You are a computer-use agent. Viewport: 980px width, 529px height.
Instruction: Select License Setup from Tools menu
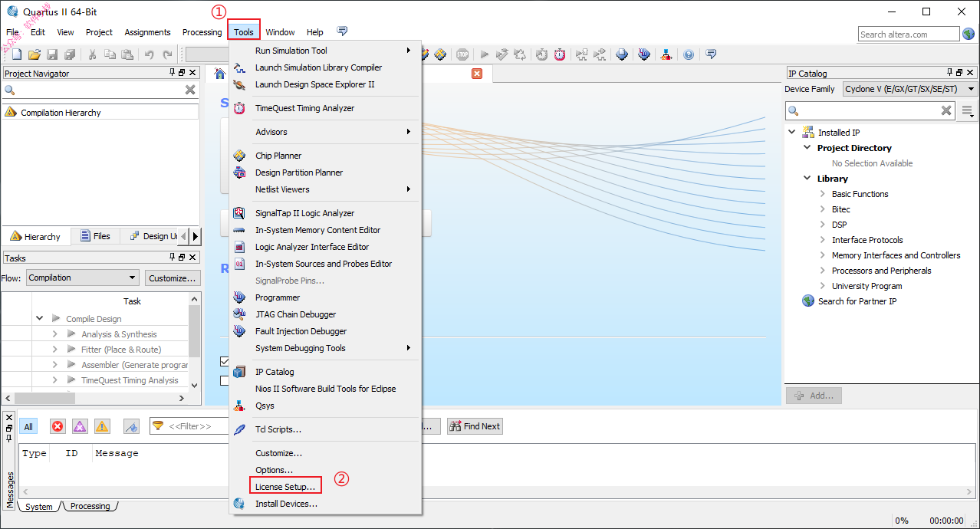(x=285, y=487)
